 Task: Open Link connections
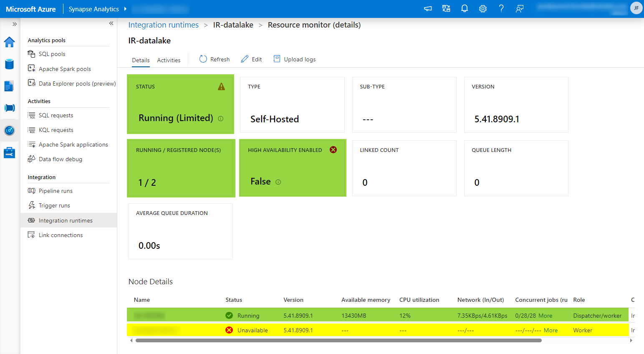(61, 235)
